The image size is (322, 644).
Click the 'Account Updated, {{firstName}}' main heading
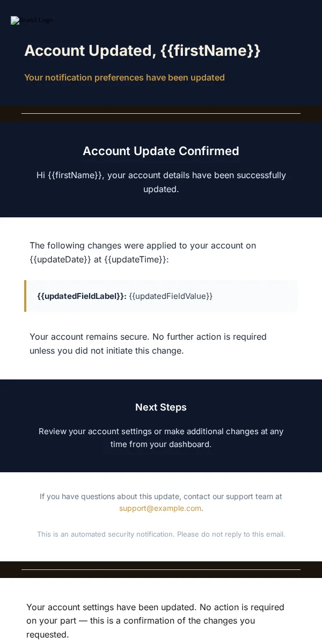(x=142, y=50)
